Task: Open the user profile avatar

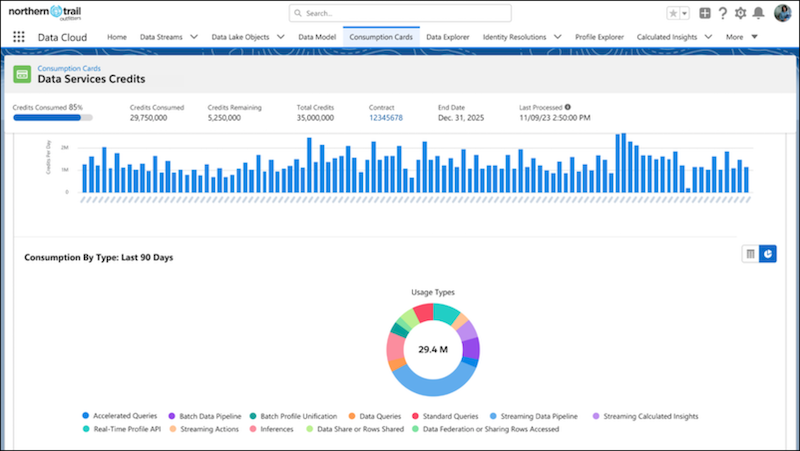Action: click(x=782, y=13)
